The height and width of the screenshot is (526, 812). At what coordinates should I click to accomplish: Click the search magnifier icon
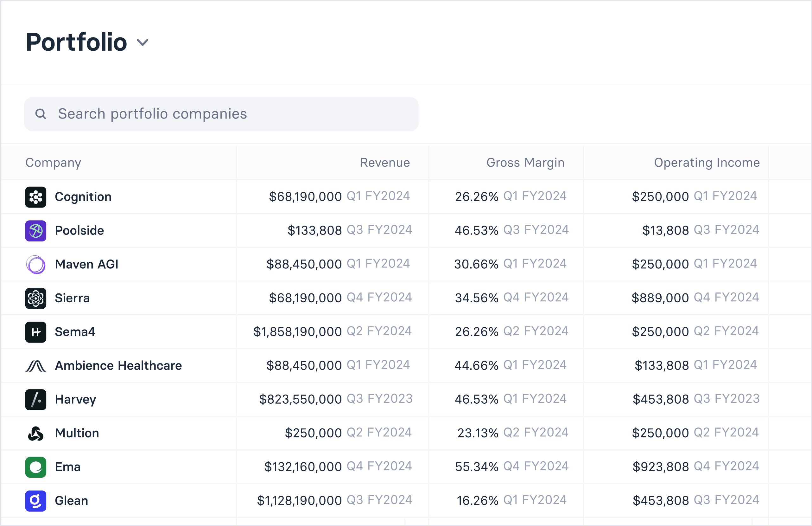tap(41, 114)
